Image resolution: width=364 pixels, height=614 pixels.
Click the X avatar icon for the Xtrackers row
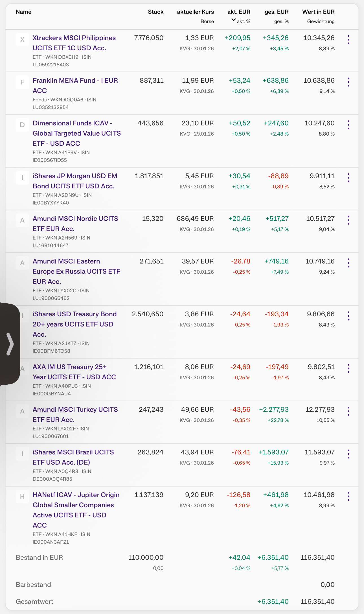(x=22, y=40)
